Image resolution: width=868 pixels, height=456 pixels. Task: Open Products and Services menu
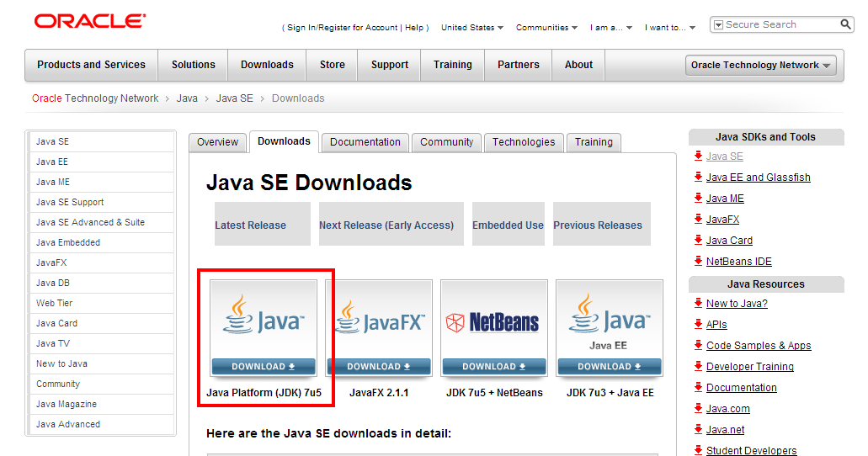(x=91, y=65)
